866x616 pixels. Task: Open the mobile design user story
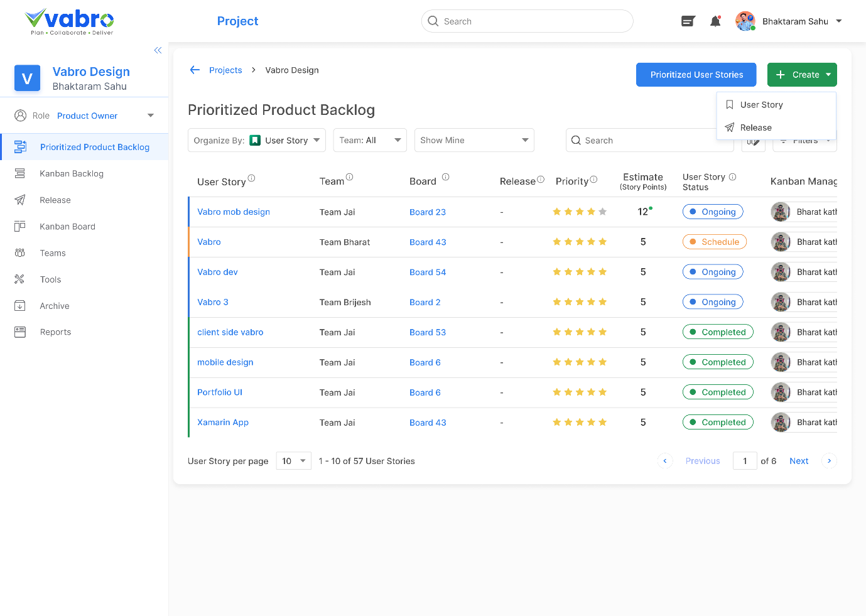[225, 362]
